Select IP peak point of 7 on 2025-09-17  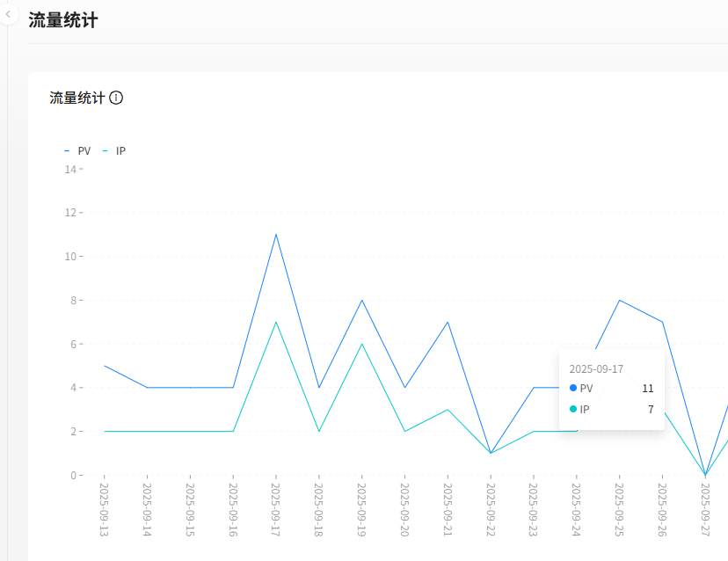(276, 322)
